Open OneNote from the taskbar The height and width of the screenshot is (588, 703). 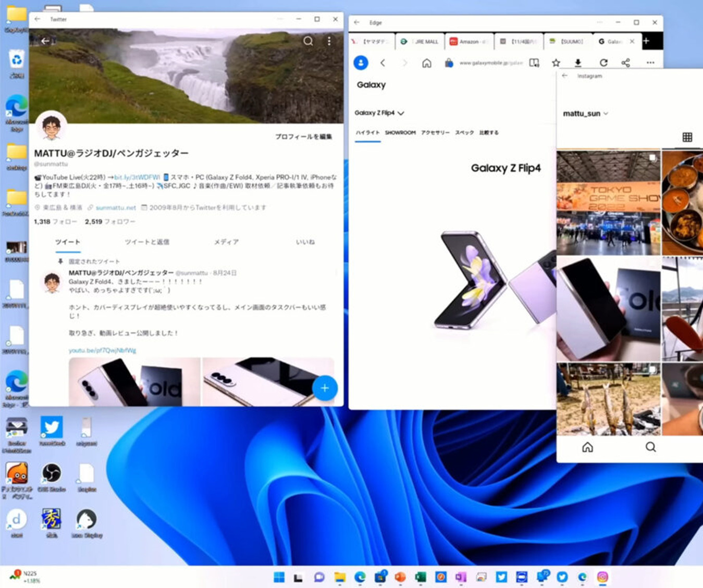tap(461, 577)
